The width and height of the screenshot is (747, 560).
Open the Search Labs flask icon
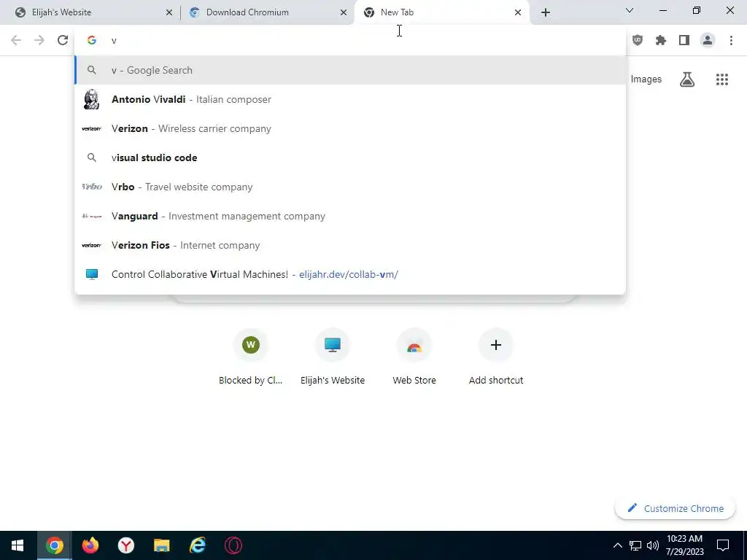687,79
